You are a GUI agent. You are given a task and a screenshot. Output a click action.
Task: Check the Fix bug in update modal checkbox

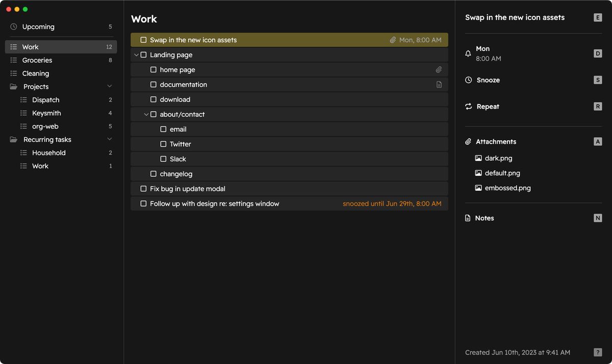point(143,188)
